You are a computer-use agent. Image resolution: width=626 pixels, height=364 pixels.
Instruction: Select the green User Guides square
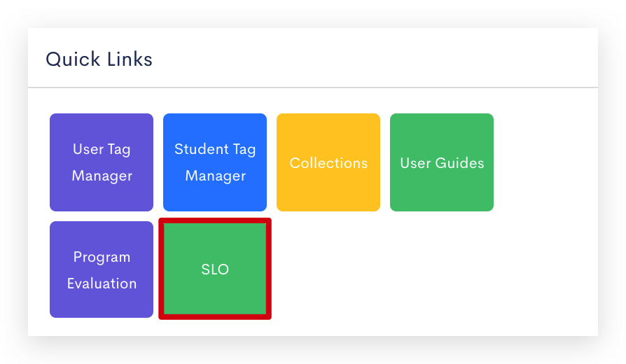click(442, 162)
